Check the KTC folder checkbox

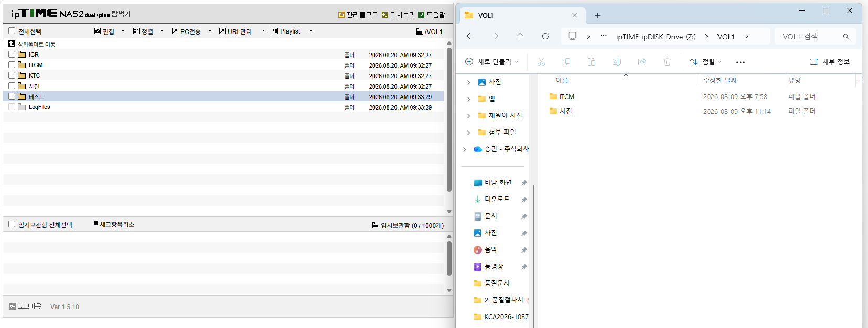coord(12,75)
